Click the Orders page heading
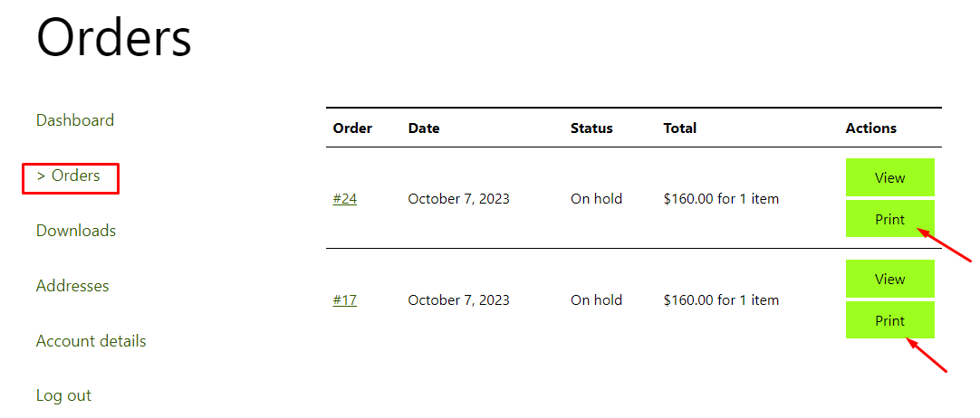The image size is (980, 418). click(114, 38)
